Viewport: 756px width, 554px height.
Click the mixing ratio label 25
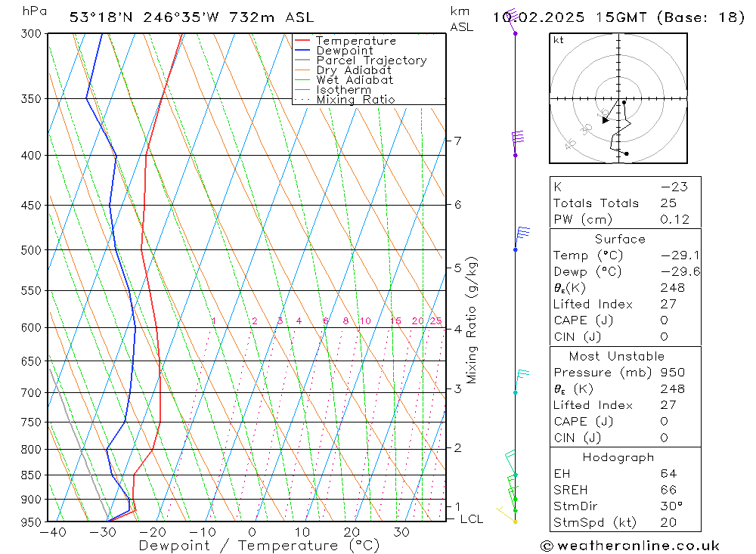(435, 321)
